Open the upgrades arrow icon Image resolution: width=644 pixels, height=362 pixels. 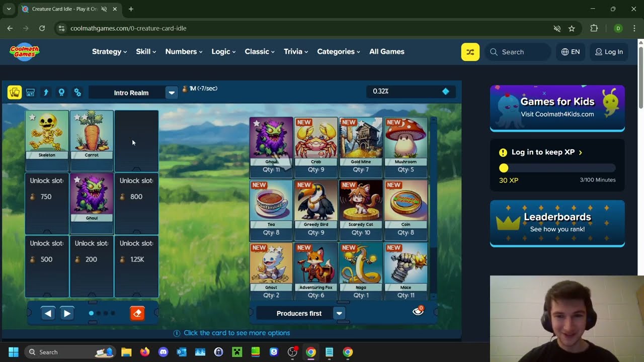click(x=46, y=93)
